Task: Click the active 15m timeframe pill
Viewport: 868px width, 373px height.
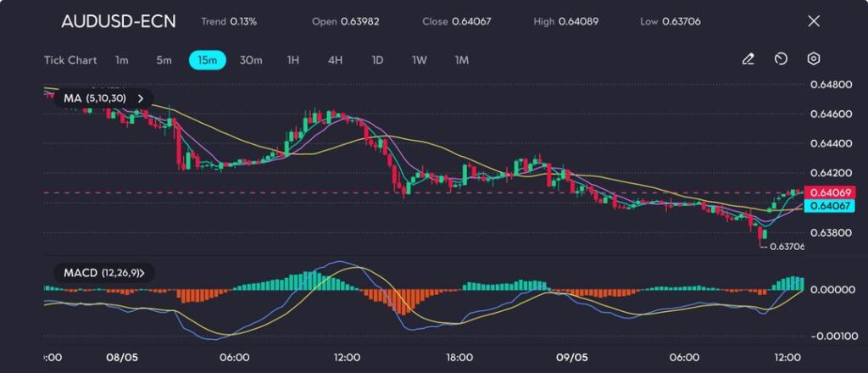Action: pos(207,60)
